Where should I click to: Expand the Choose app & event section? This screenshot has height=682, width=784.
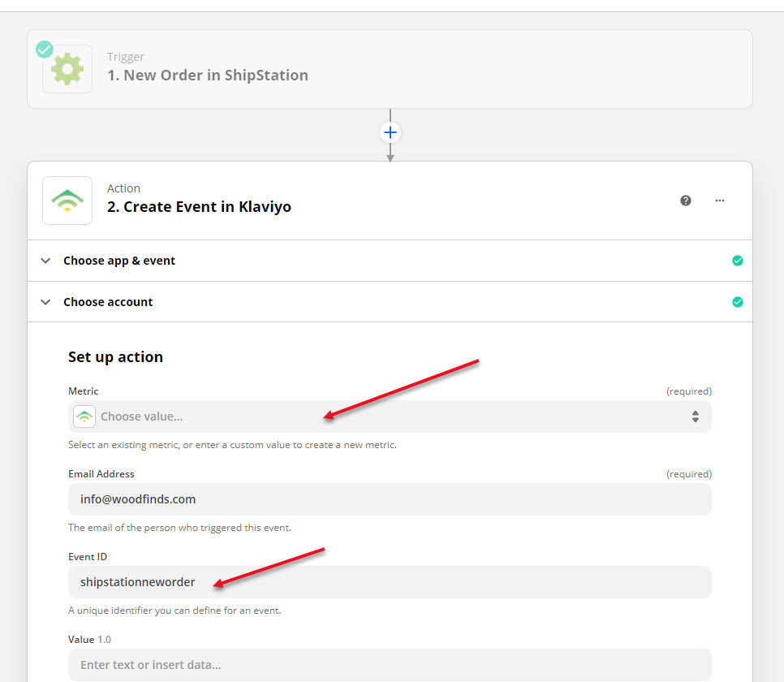[x=390, y=261]
